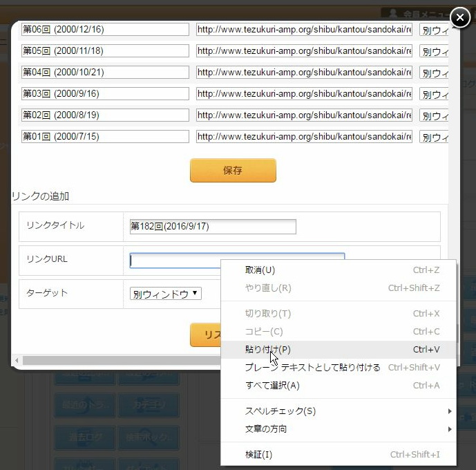The height and width of the screenshot is (470, 476).
Task: Click the リンクタイトル input field
Action: tap(213, 227)
